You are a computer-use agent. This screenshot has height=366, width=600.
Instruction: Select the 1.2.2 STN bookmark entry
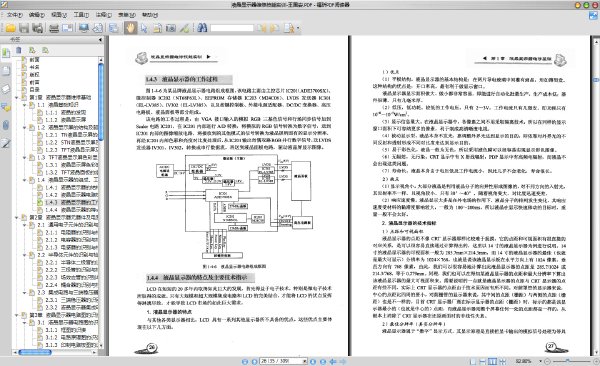tap(72, 142)
